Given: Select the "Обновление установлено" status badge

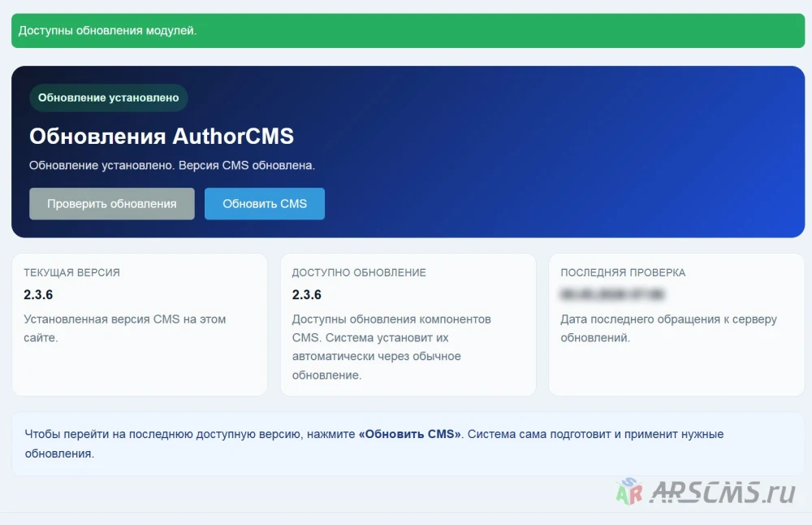Looking at the screenshot, I should click(108, 98).
